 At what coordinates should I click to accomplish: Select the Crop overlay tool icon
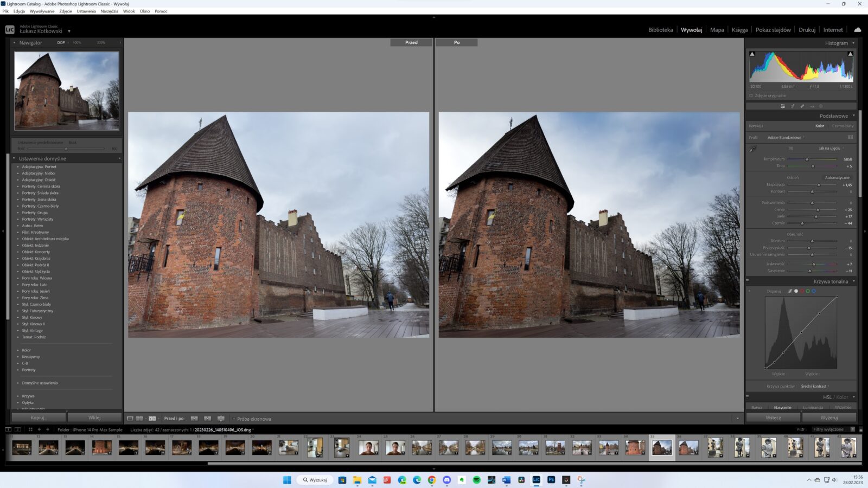(x=793, y=106)
